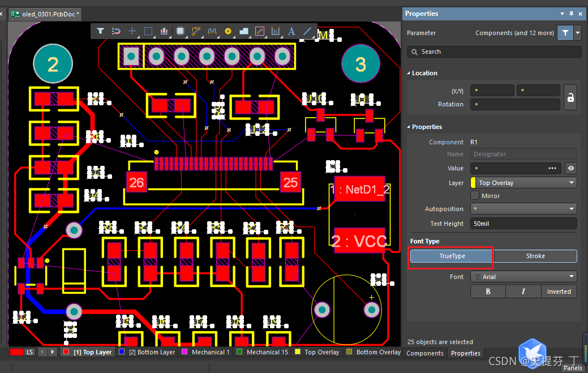This screenshot has width=588, height=373.
Task: Click the place dimension tool
Action: [276, 31]
